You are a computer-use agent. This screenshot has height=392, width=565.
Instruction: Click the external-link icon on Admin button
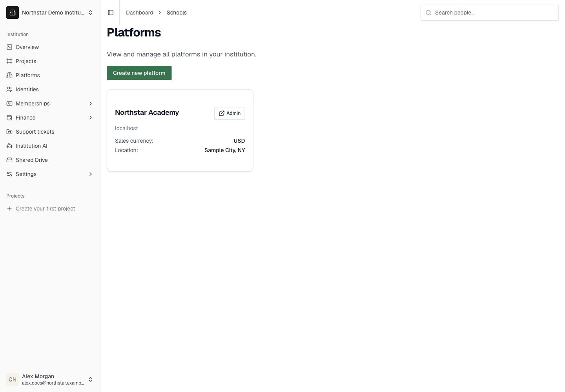click(222, 113)
